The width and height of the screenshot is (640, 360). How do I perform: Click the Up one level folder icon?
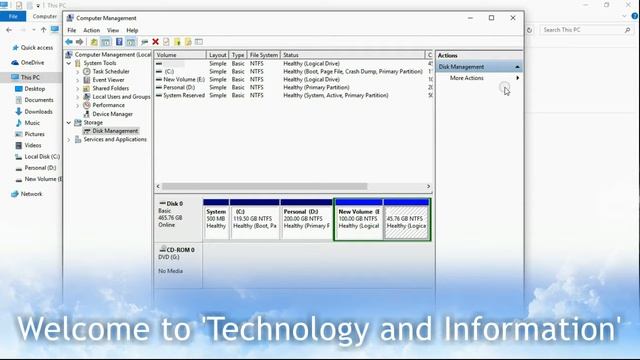point(94,42)
